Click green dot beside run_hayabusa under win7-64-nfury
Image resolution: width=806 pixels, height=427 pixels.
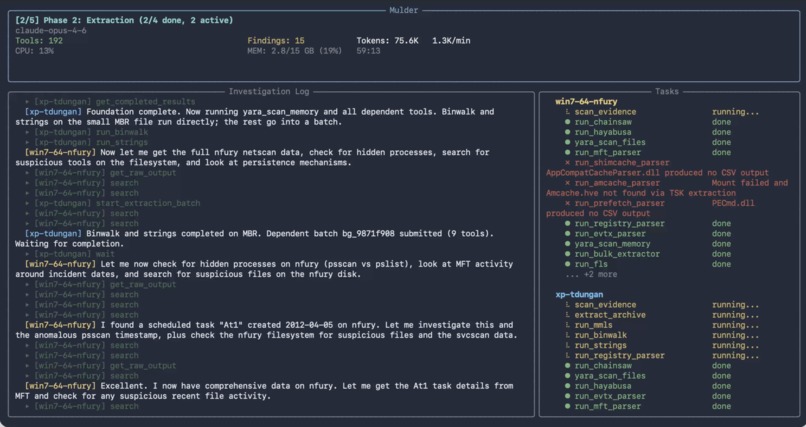(x=567, y=132)
